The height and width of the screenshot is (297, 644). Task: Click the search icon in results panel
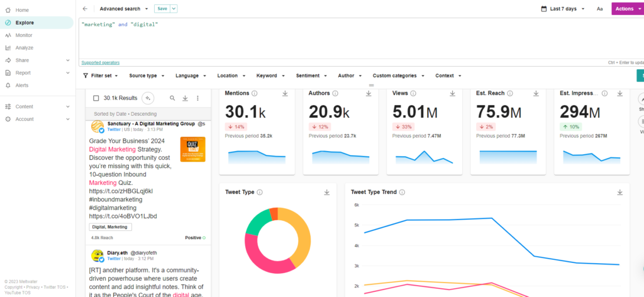[172, 98]
